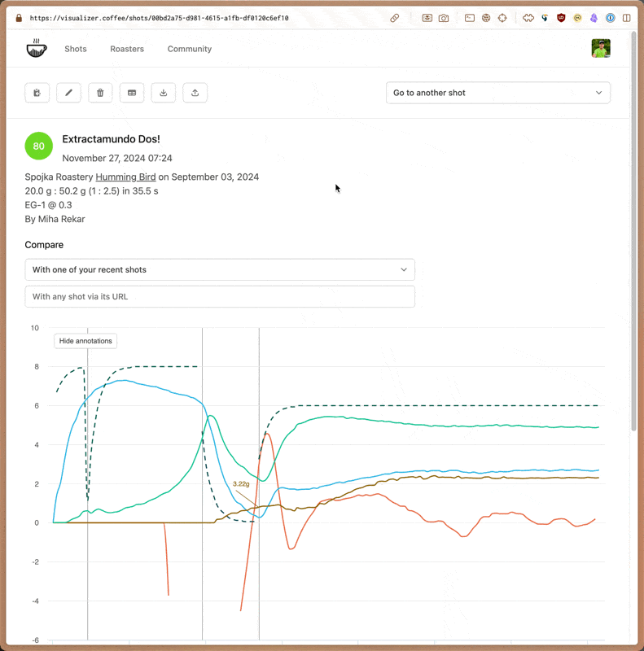This screenshot has height=651, width=644.
Task: Go to the Shots page
Action: click(76, 49)
